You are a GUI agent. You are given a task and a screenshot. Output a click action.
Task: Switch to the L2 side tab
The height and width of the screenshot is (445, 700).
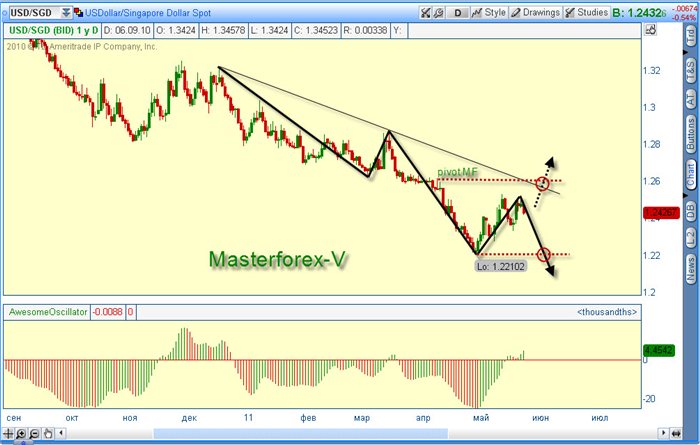coord(691,237)
